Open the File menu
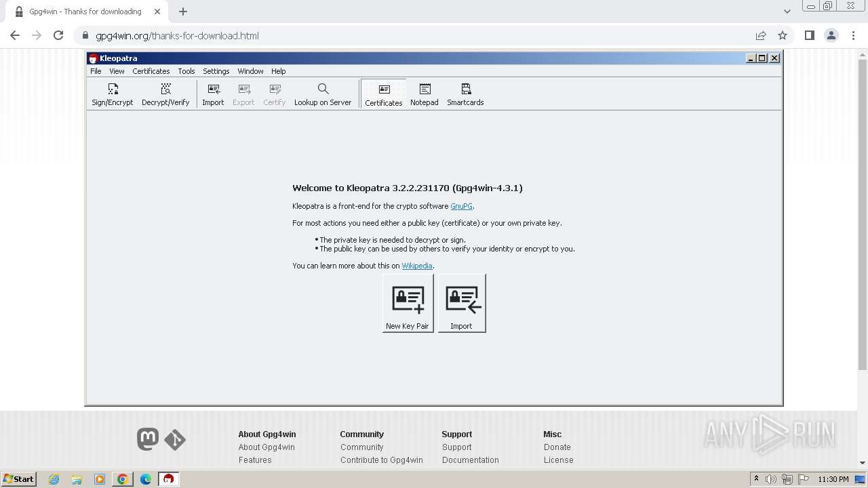 (x=96, y=71)
